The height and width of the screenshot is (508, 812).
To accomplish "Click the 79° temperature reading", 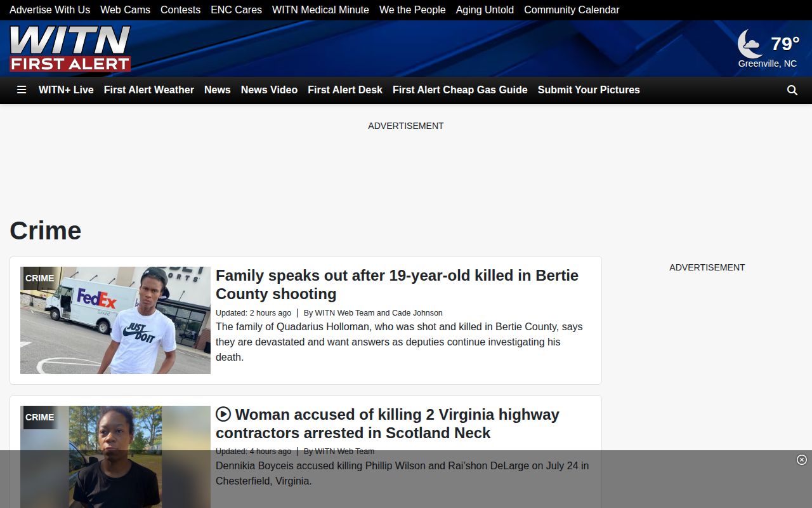I will 785,43.
